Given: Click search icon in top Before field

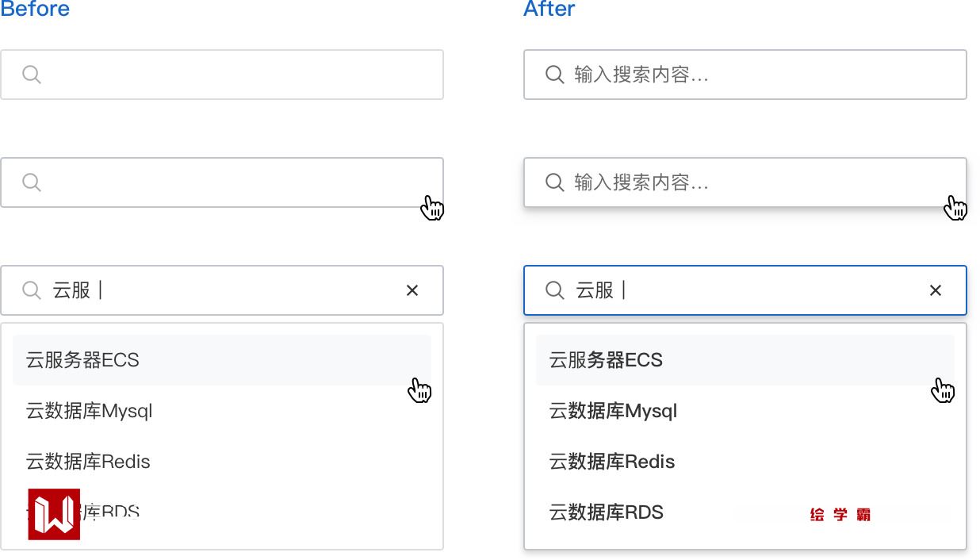Looking at the screenshot, I should tap(32, 75).
